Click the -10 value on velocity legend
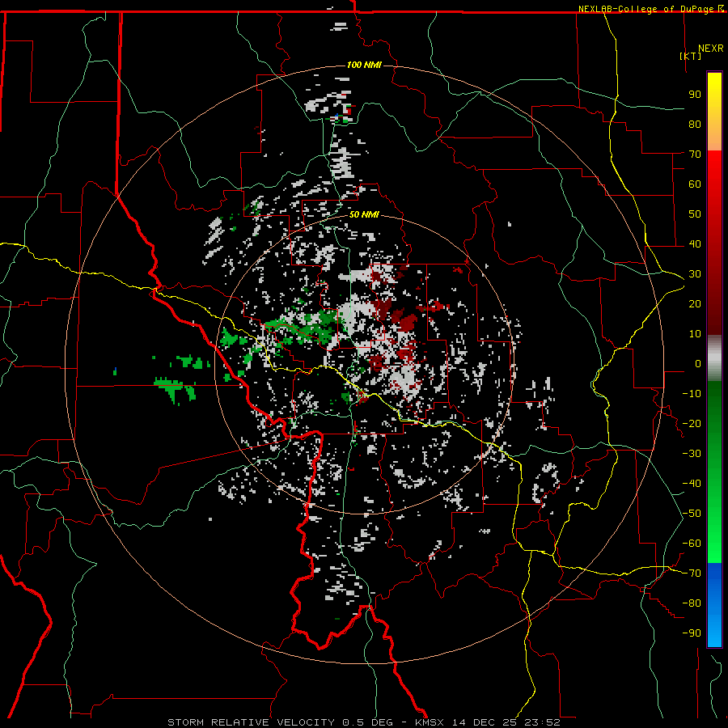 [692, 394]
